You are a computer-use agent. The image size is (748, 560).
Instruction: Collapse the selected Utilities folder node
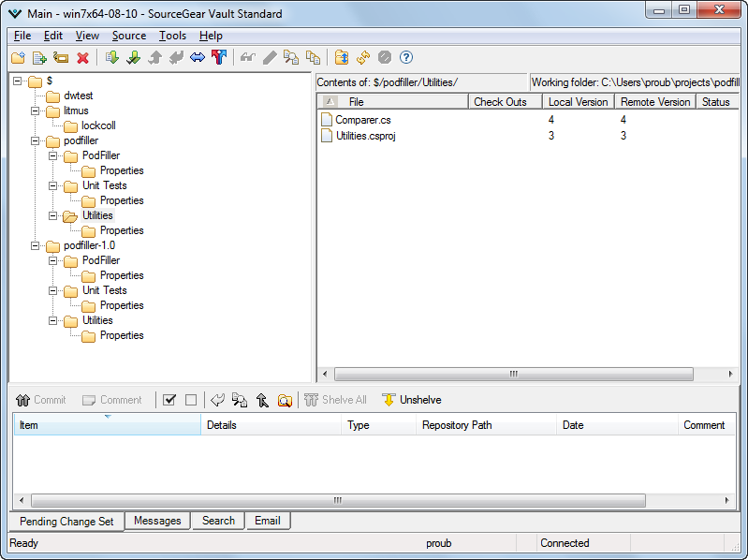click(x=53, y=216)
